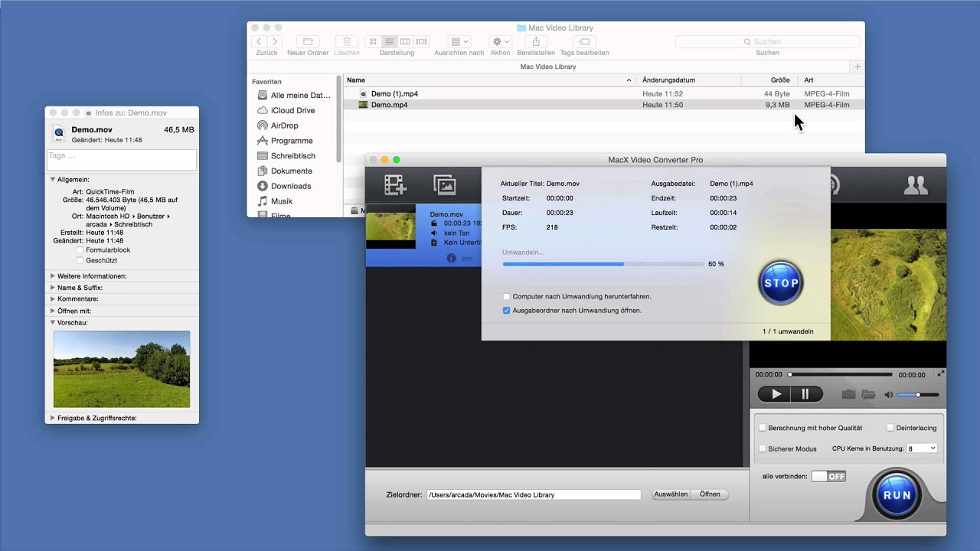This screenshot has width=980, height=551.
Task: Click the Umwandeln conversion progress bar
Action: click(603, 264)
